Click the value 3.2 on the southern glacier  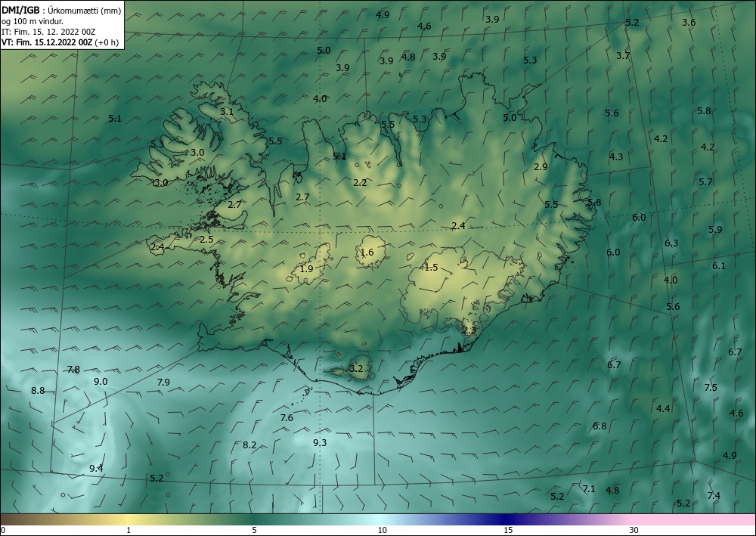coord(356,369)
